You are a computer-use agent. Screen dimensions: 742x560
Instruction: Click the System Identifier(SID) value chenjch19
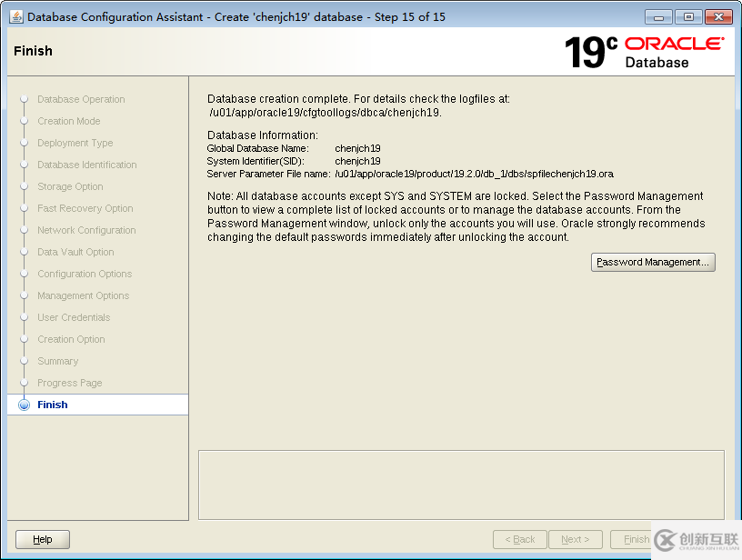(357, 161)
